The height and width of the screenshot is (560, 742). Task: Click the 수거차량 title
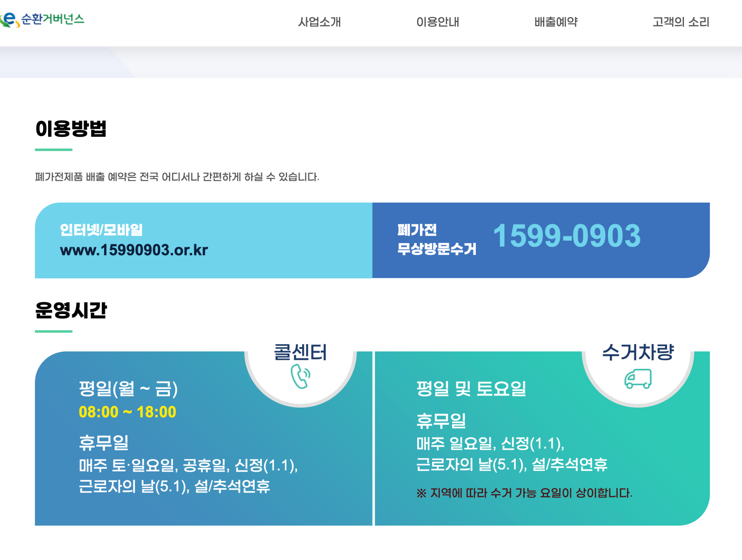click(x=638, y=352)
